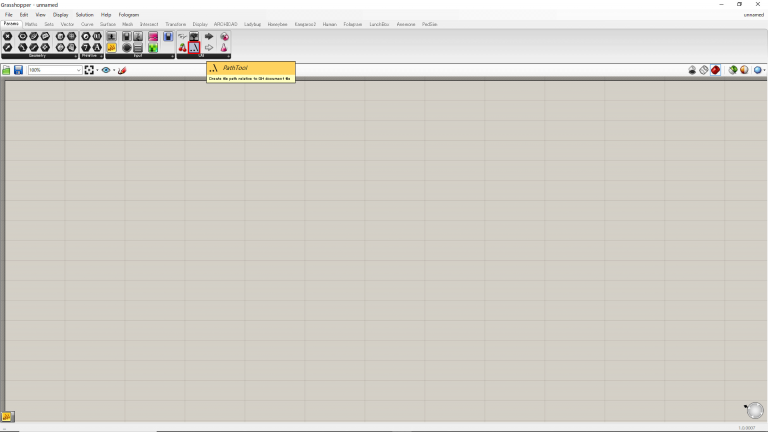Select the sketch red pencil icon

pyautogui.click(x=122, y=70)
